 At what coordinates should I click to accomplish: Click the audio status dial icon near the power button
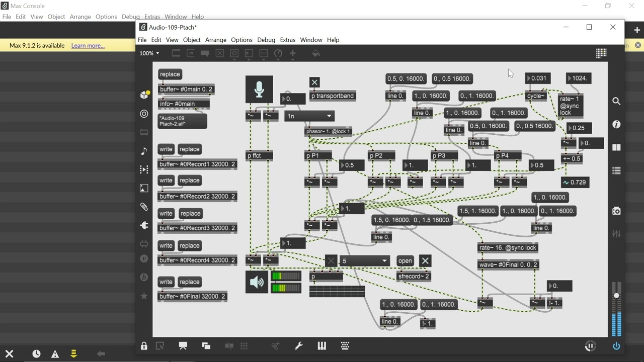point(590,346)
